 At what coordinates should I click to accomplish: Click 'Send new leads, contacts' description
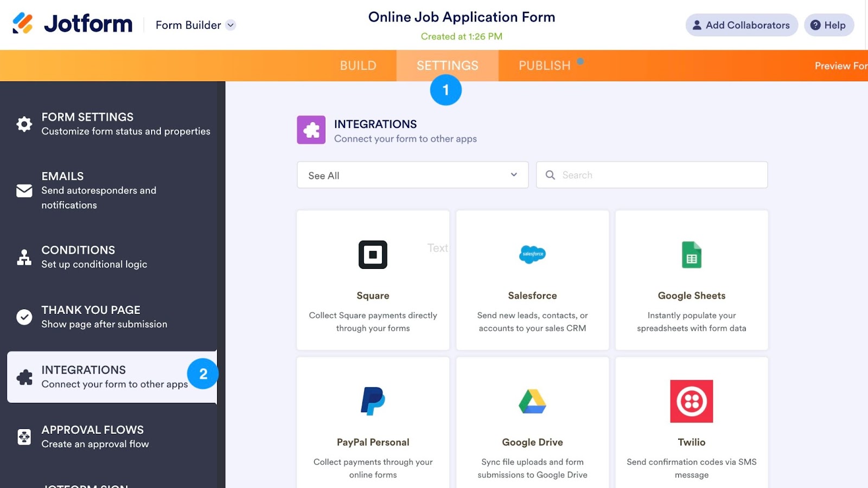[x=533, y=322]
